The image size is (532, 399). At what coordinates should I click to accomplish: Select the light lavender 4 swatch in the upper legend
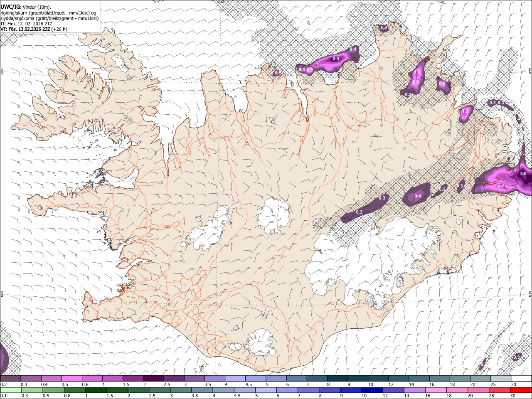click(235, 379)
